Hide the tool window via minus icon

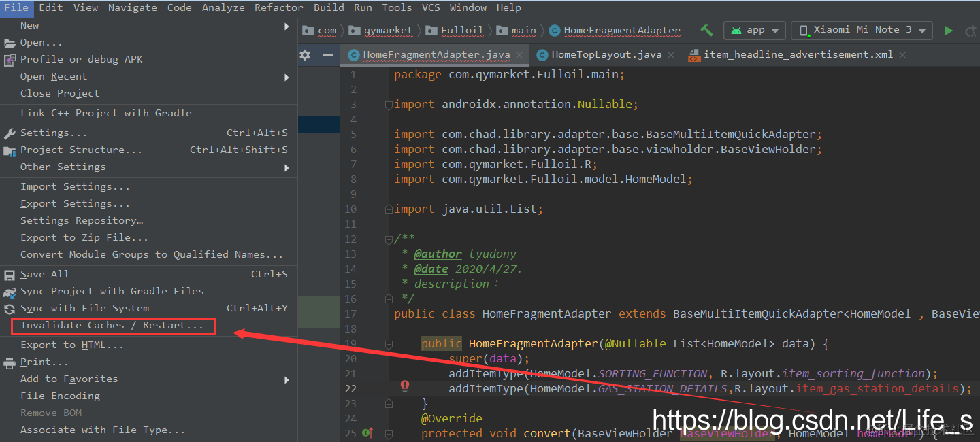328,54
